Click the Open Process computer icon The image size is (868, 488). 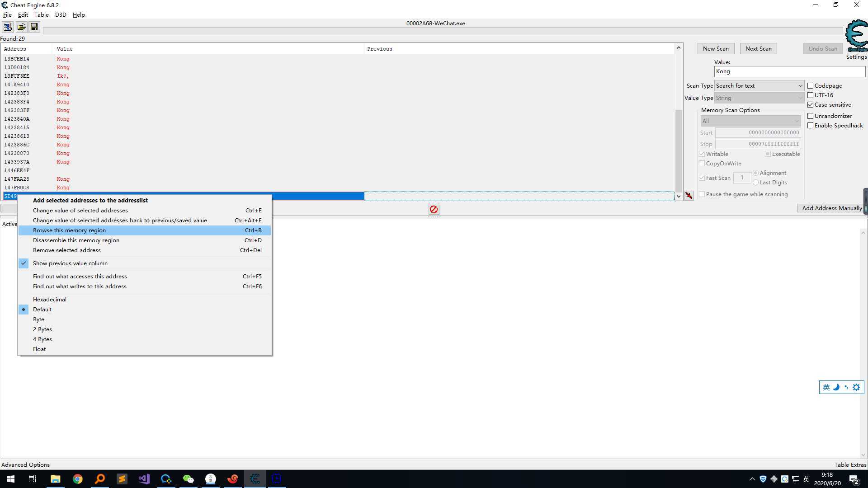tap(8, 27)
